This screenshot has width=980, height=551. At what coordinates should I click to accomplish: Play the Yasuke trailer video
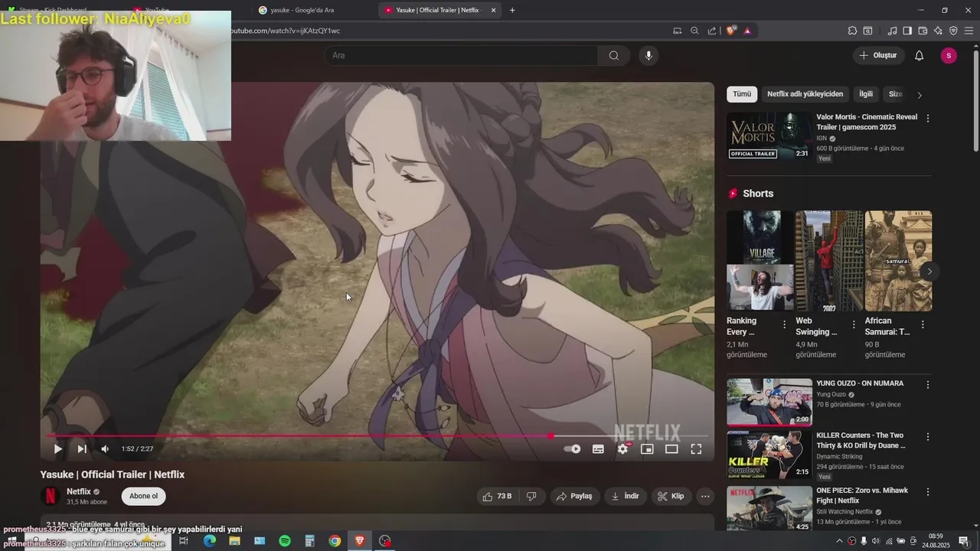[57, 449]
